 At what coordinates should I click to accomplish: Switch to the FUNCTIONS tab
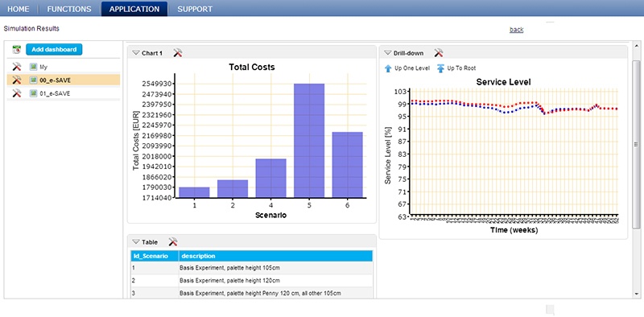(x=69, y=9)
